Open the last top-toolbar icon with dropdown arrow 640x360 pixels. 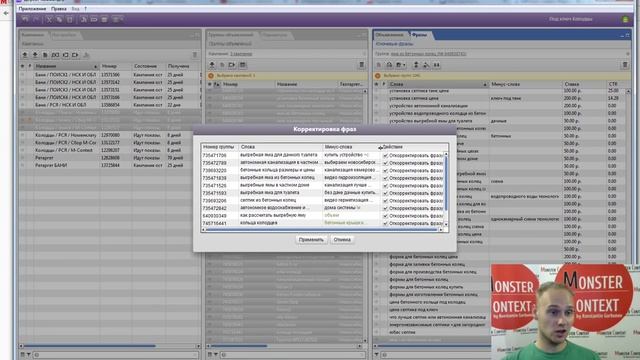pos(117,19)
